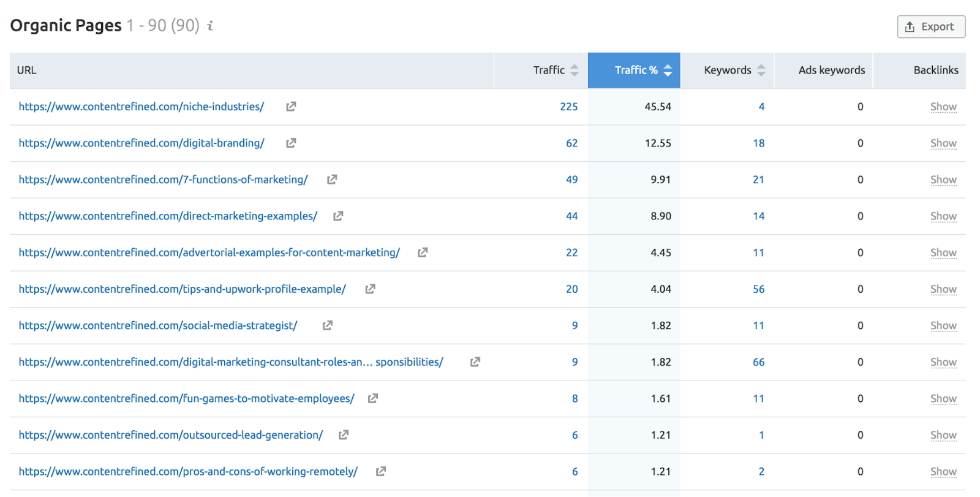Click external icon beside advertorial-examples URL

point(423,252)
